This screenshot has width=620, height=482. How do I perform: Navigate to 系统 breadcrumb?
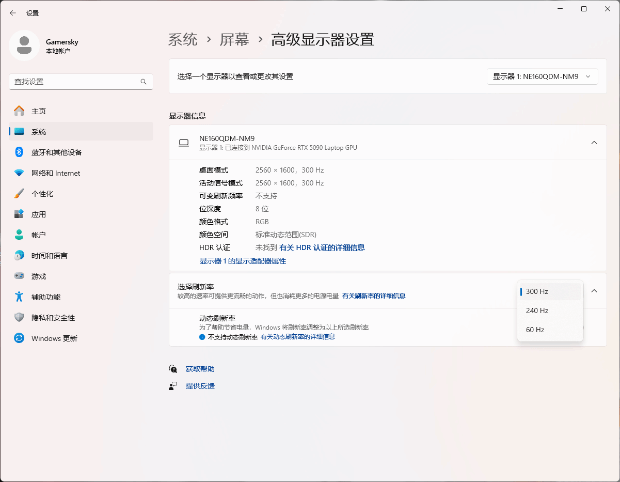(x=183, y=40)
